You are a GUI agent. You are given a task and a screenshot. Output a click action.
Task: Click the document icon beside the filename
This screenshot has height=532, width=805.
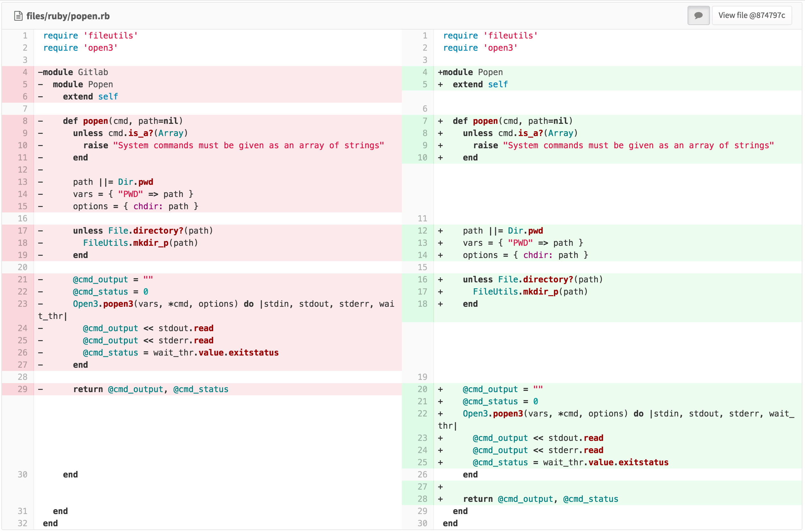(18, 15)
